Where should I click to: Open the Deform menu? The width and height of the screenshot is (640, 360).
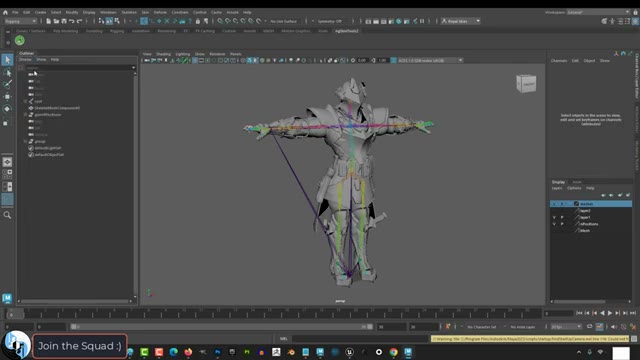point(160,12)
